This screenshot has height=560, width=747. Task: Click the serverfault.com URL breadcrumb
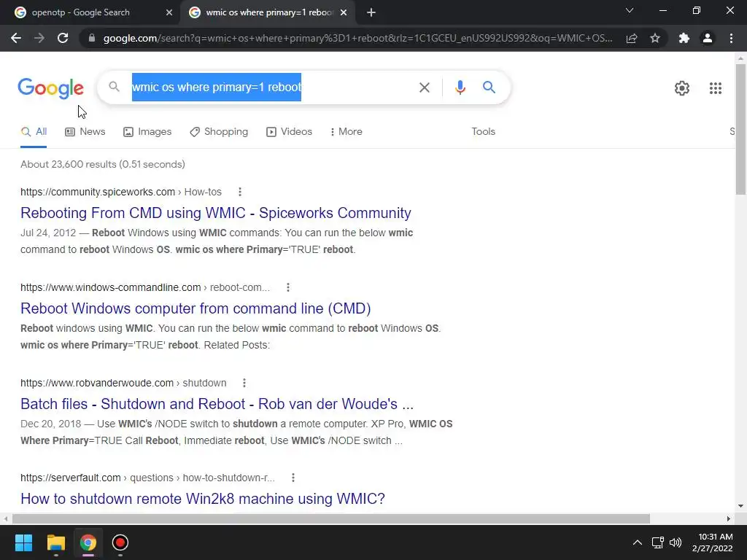point(147,478)
